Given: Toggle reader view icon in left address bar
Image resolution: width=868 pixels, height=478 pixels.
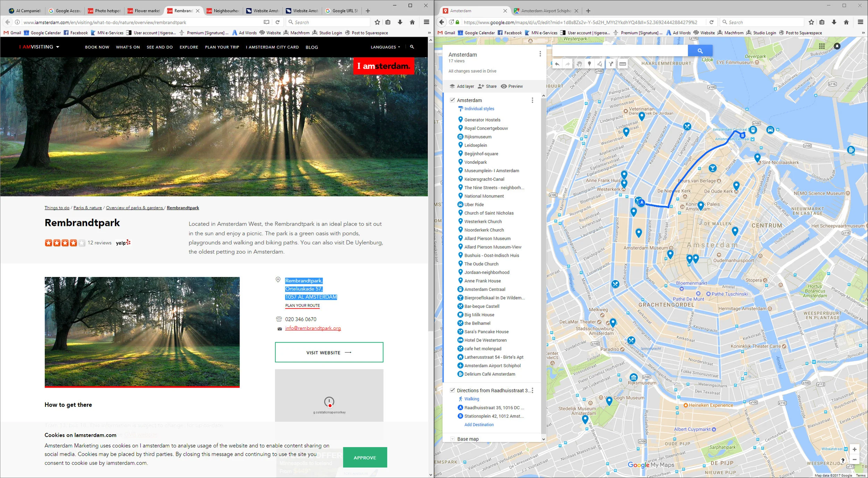Looking at the screenshot, I should [x=266, y=22].
